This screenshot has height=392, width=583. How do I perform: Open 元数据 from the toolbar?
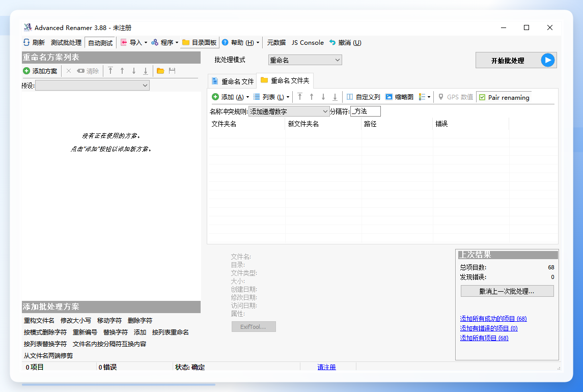276,42
